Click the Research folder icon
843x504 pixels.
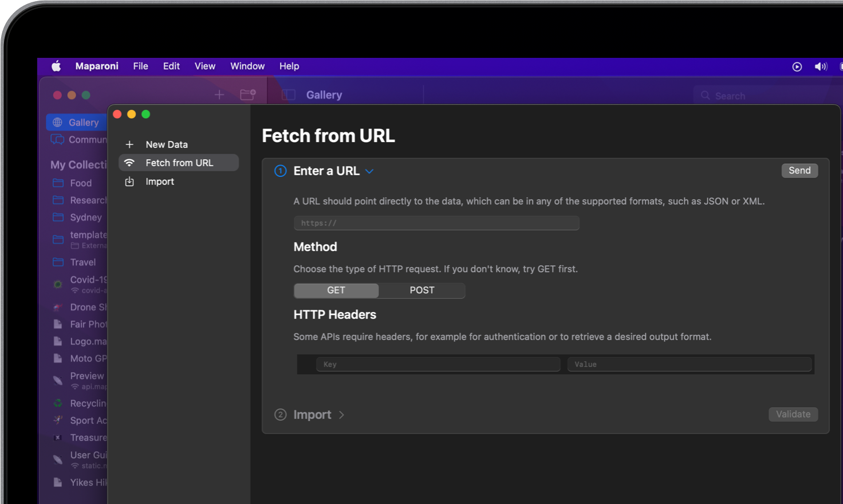[x=58, y=200]
